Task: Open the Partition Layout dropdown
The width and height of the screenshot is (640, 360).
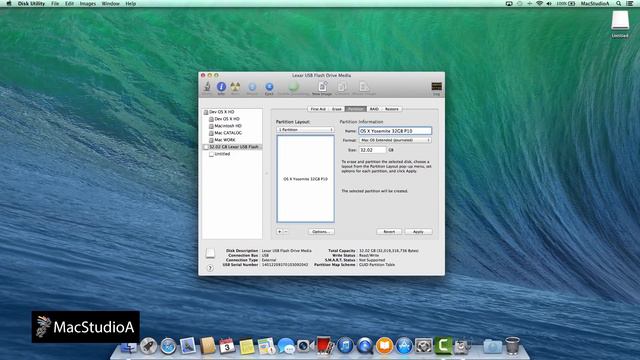Action: tap(305, 130)
